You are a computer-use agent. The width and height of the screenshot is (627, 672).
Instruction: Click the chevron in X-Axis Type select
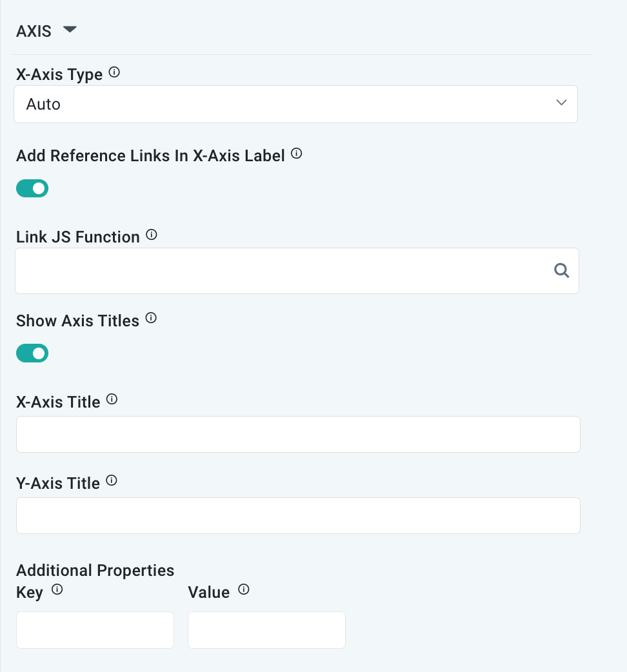(x=561, y=103)
